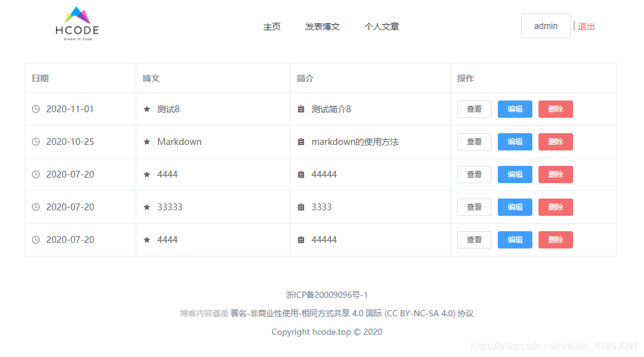Click the 日期 column header
This screenshot has height=357, width=644.
coord(40,78)
